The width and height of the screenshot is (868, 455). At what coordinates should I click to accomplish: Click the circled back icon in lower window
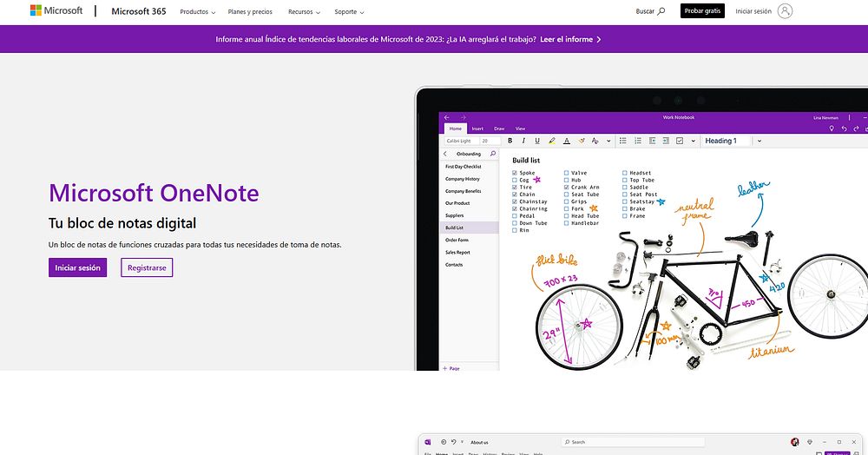[444, 442]
